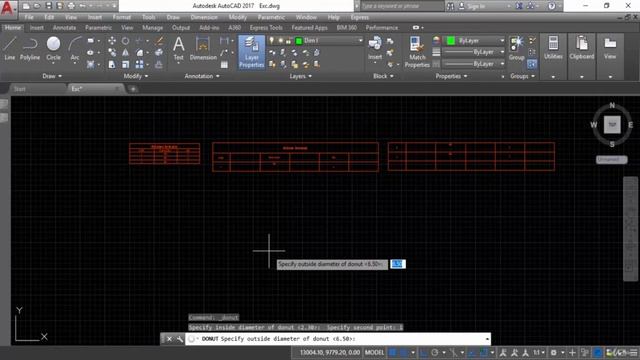Open the Dim layer dropdown list

(x=360, y=40)
